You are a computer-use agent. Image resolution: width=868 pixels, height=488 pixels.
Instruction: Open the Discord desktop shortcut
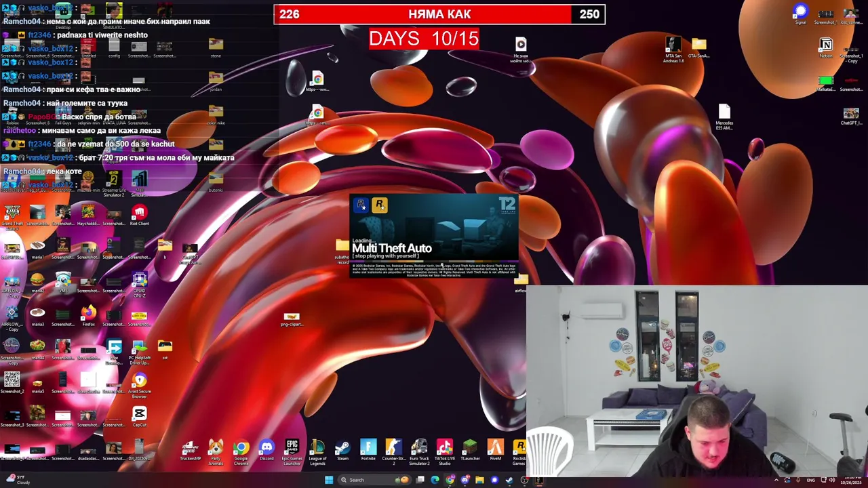[267, 451]
